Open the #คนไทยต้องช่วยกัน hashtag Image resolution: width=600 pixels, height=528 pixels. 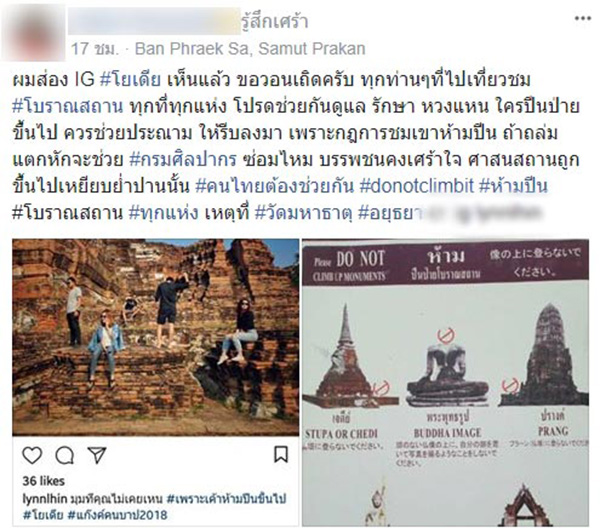click(x=274, y=186)
